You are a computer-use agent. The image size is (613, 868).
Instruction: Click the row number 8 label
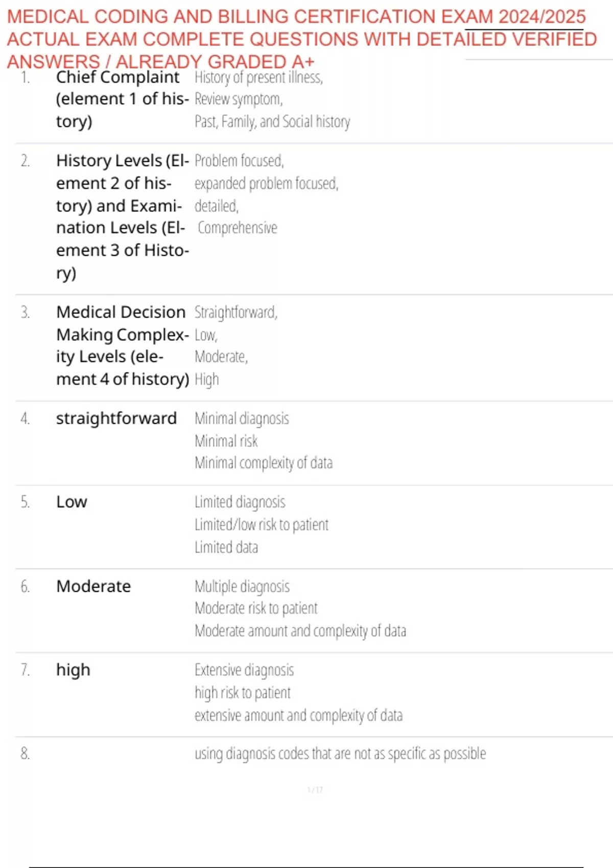25,754
